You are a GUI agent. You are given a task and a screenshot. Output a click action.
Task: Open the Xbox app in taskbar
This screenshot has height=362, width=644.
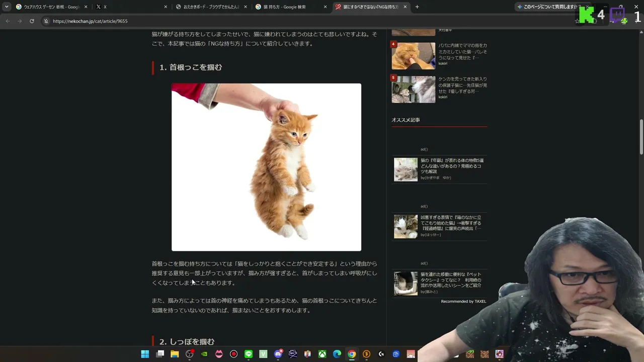pos(322,354)
